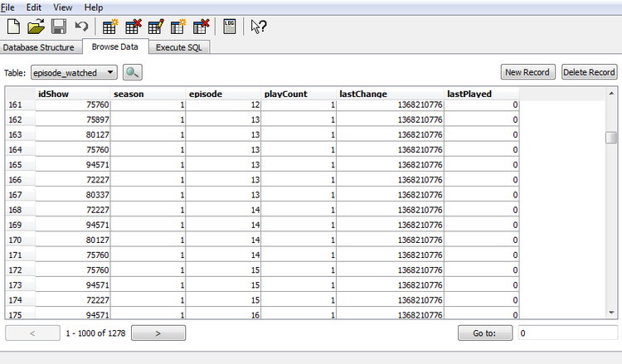The height and width of the screenshot is (364, 622).
Task: Open a database with the folder icon
Action: (x=36, y=27)
